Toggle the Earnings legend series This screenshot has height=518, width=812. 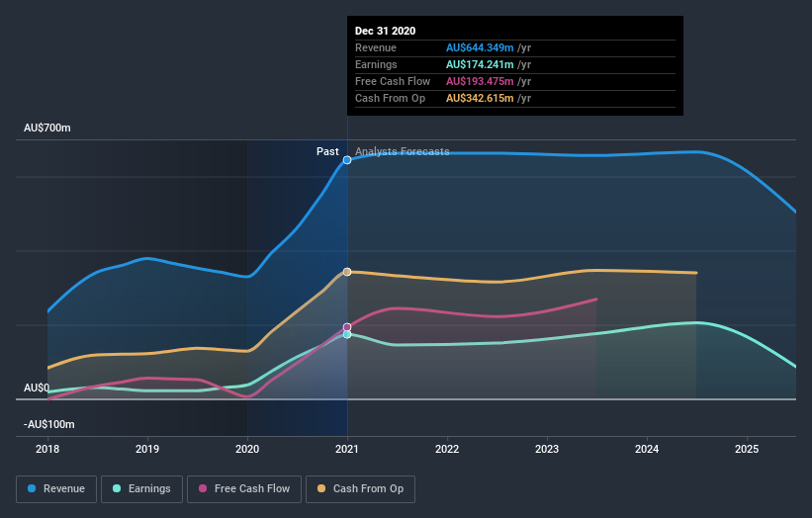click(x=141, y=489)
